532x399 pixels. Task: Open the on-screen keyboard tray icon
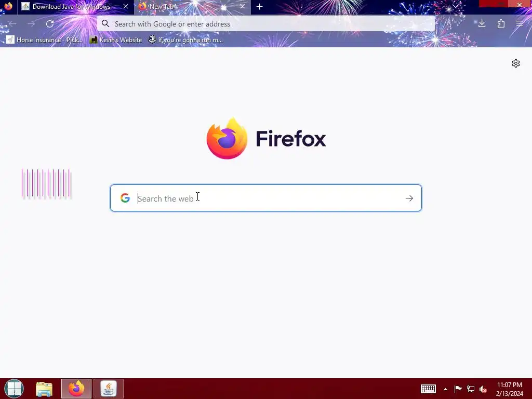click(428, 389)
